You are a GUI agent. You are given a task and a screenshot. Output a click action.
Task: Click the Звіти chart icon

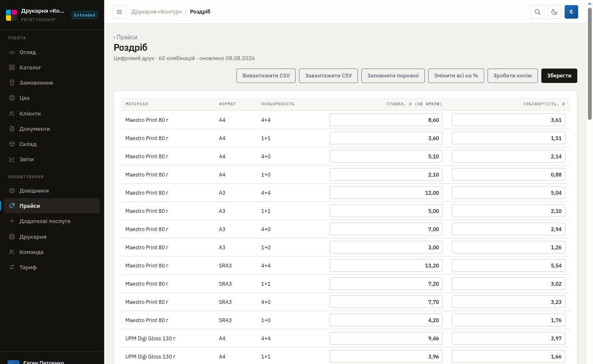[12, 160]
